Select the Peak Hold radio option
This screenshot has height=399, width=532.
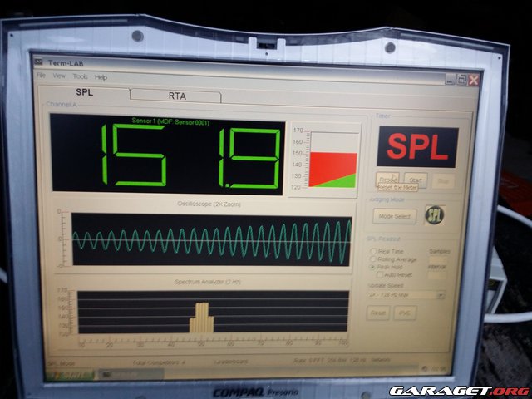coord(373,267)
